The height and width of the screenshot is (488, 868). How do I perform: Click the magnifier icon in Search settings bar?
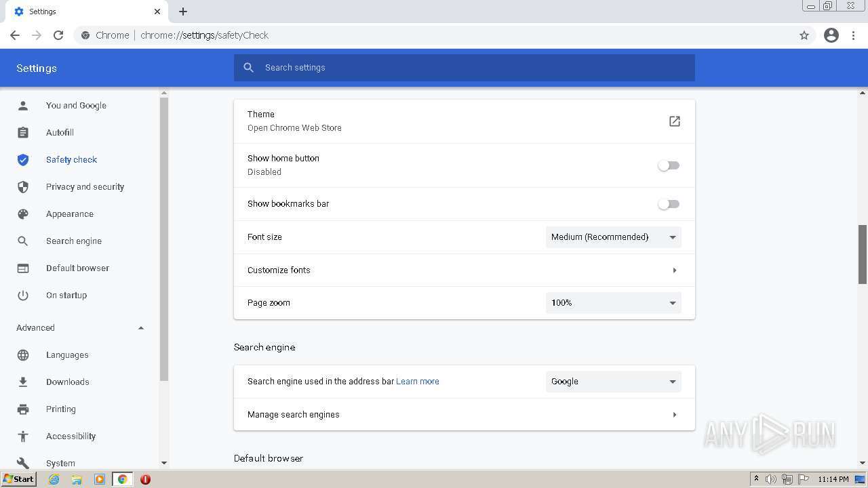tap(249, 68)
